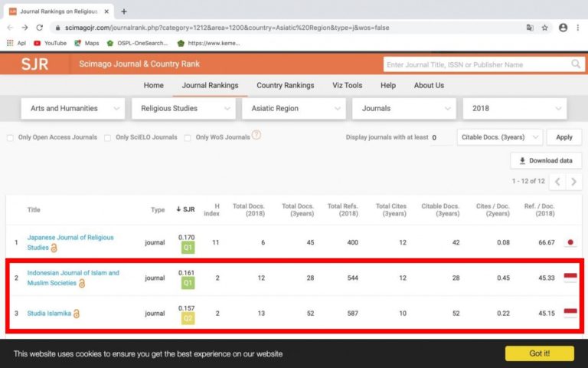Click the open access icon beside Japanese Journal
The width and height of the screenshot is (588, 368).
coord(54,248)
